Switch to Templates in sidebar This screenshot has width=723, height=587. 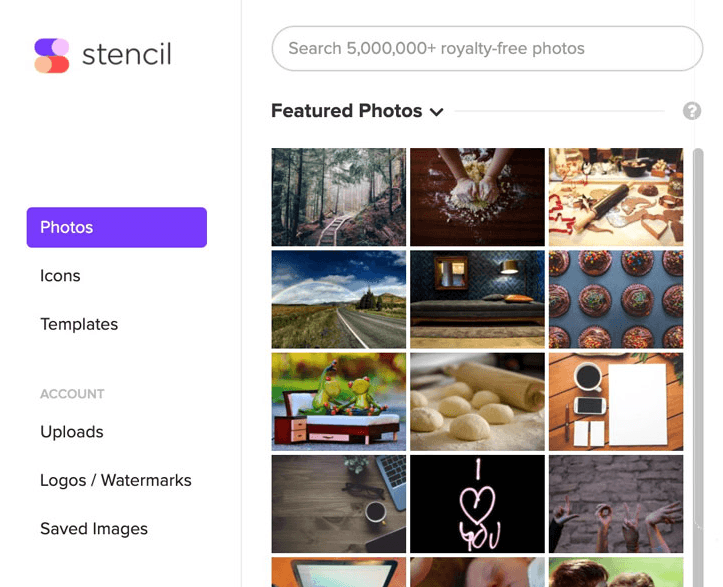click(x=79, y=324)
